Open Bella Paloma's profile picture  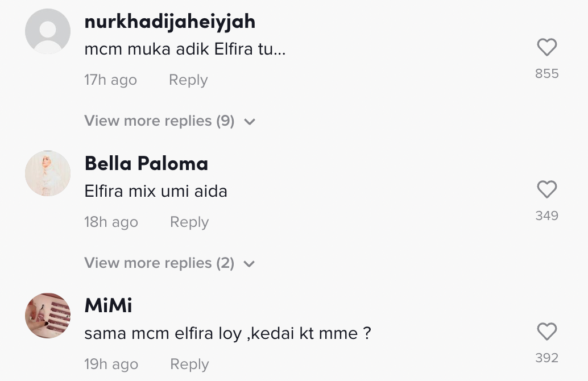[x=48, y=173]
